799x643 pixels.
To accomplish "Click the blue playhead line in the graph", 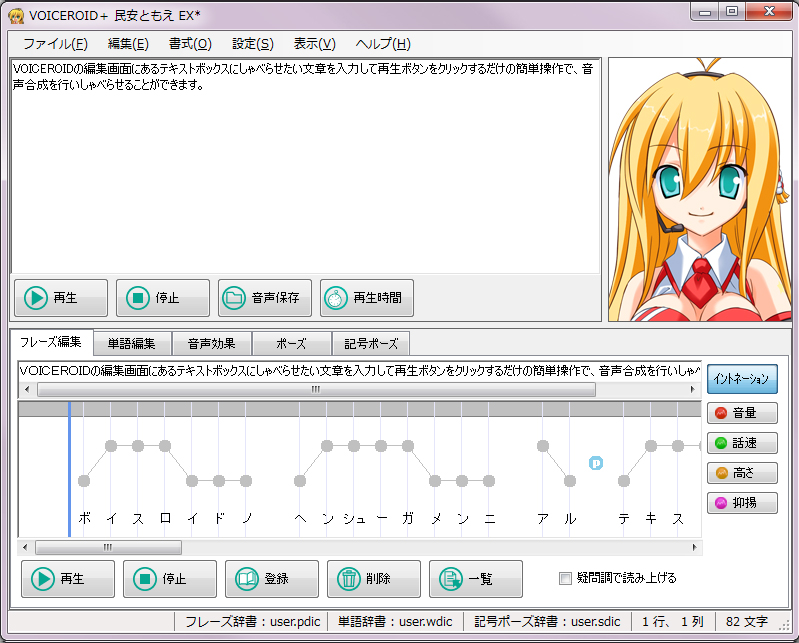I will 69,469.
